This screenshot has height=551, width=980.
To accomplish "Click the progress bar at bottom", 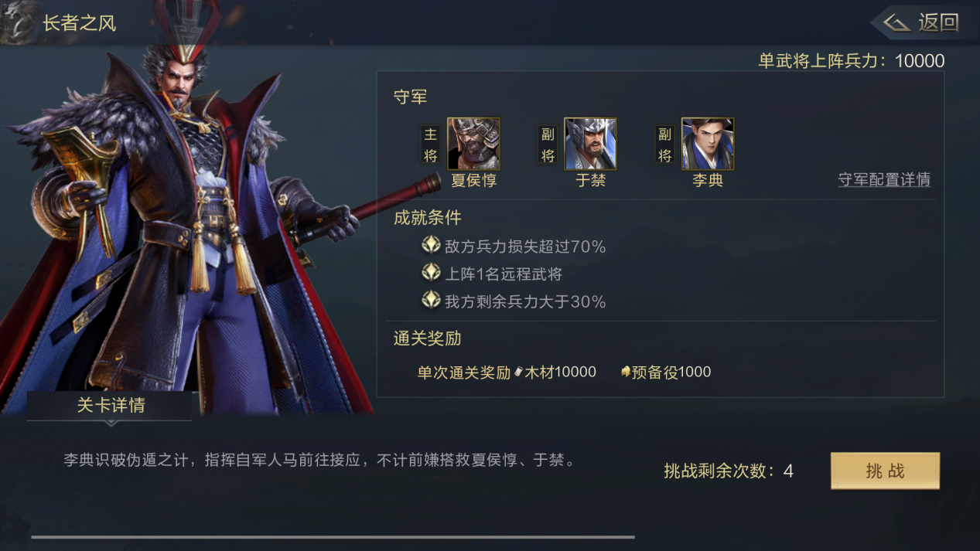I will pyautogui.click(x=333, y=536).
